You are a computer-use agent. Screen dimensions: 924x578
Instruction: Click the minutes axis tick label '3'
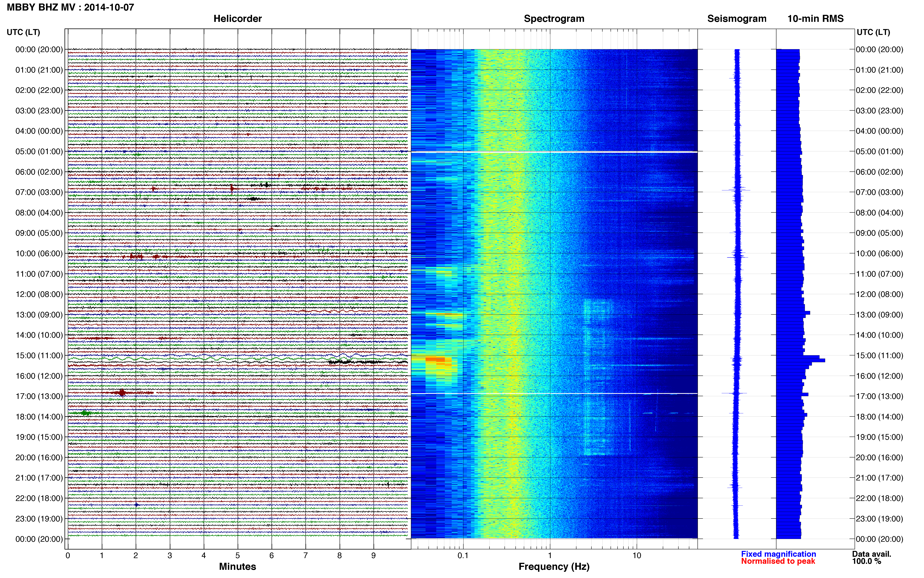170,555
